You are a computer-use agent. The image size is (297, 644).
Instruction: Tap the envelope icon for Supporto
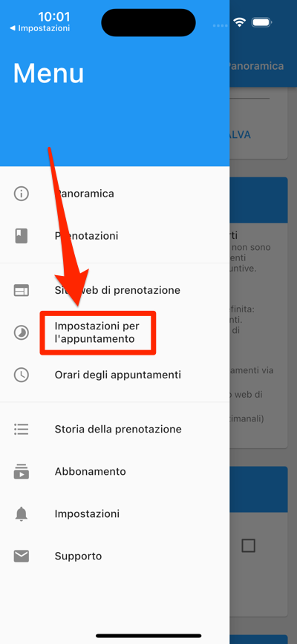[22, 556]
